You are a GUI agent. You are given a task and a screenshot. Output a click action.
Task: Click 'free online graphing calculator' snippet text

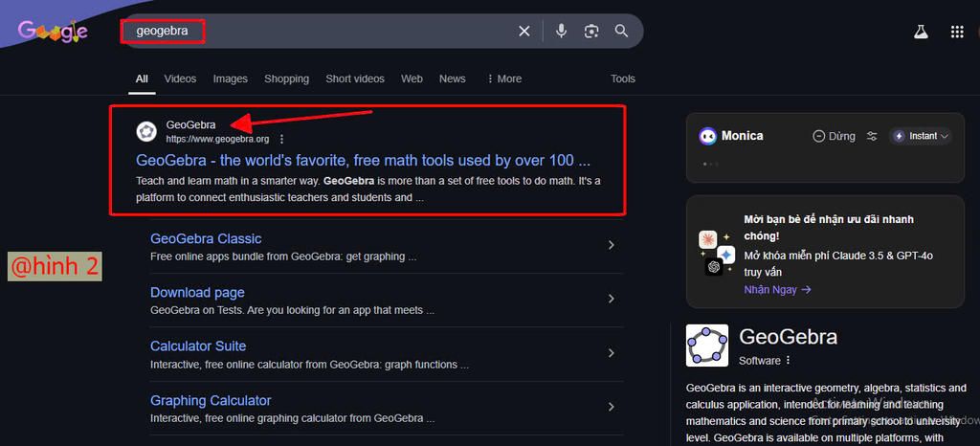tap(293, 418)
